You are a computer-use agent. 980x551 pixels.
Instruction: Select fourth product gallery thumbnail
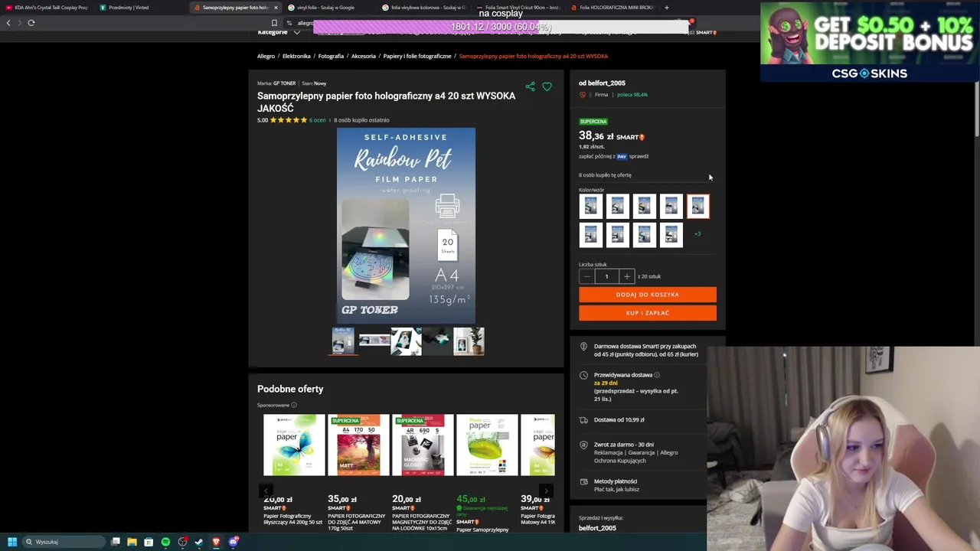point(437,341)
